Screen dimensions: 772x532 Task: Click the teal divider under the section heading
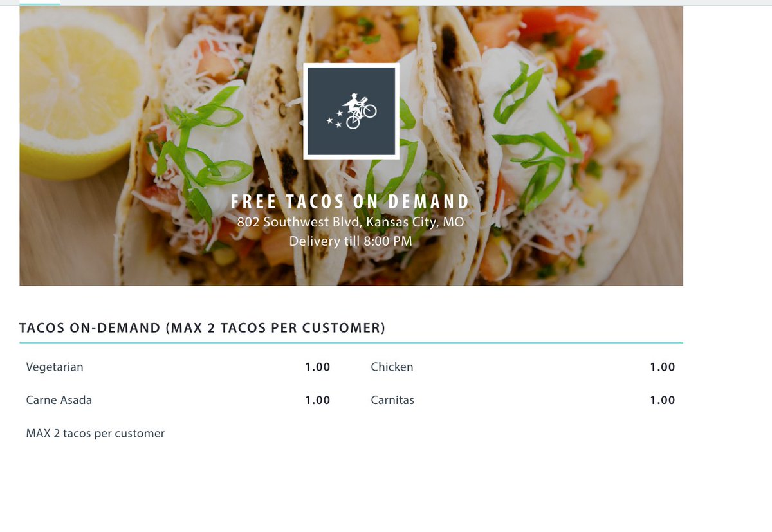click(x=351, y=343)
